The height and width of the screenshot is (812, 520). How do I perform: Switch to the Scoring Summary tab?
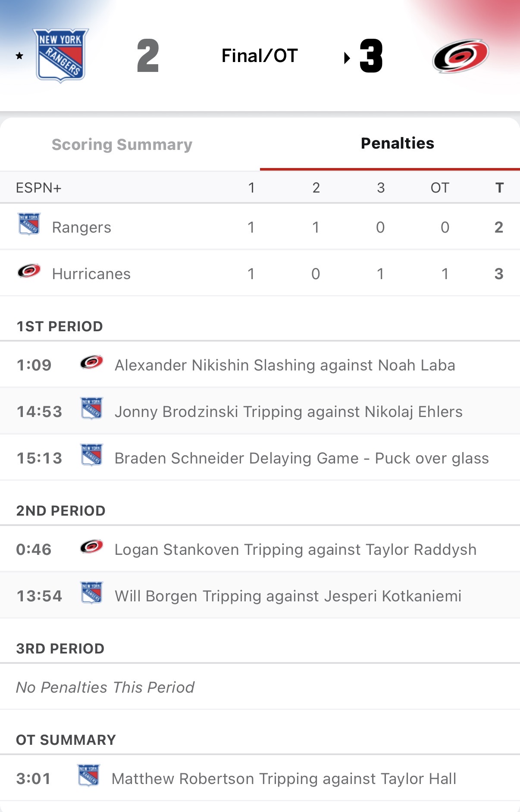click(122, 145)
